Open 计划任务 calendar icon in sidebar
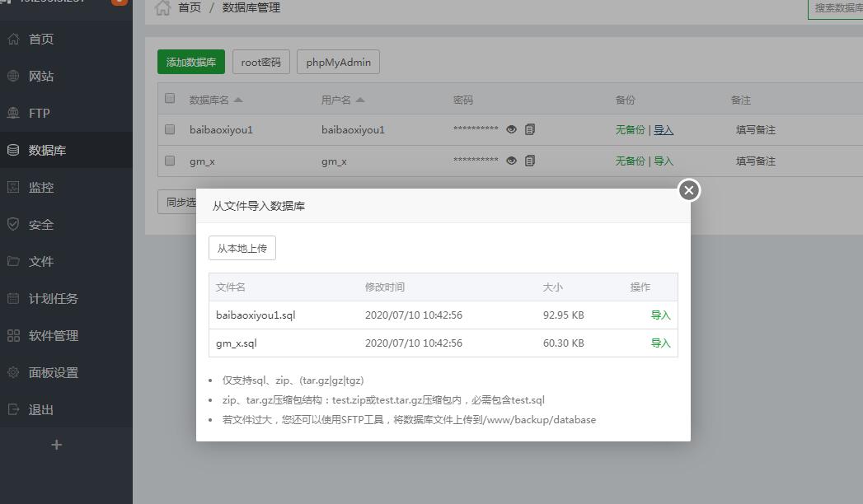The image size is (863, 504). click(13, 298)
